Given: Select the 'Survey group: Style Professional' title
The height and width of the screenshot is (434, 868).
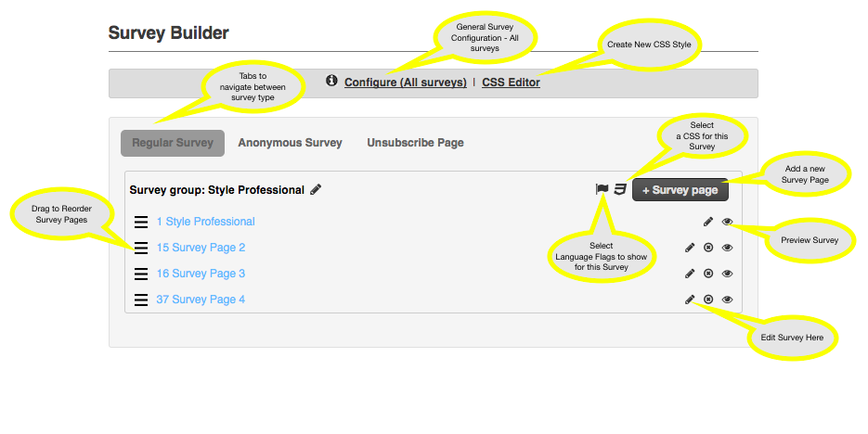Looking at the screenshot, I should pos(217,190).
